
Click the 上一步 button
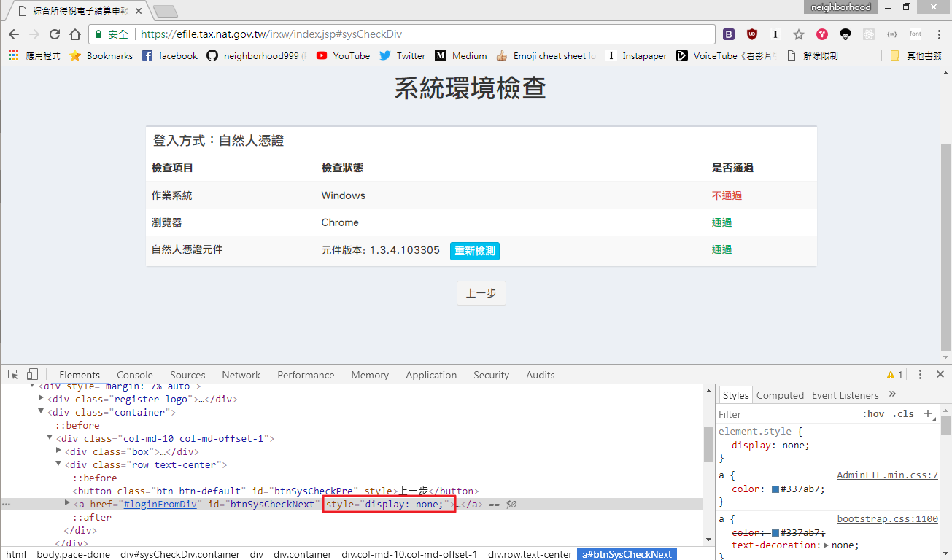(481, 293)
